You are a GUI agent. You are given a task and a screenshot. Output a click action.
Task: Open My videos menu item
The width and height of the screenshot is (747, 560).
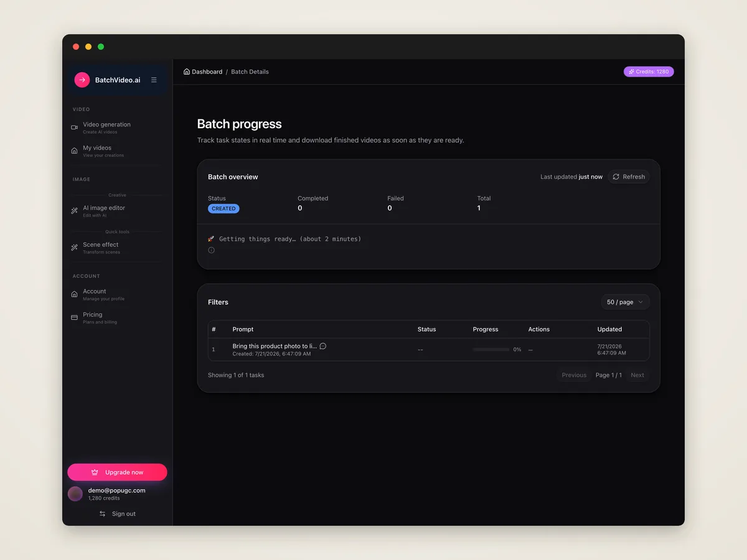click(x=117, y=151)
